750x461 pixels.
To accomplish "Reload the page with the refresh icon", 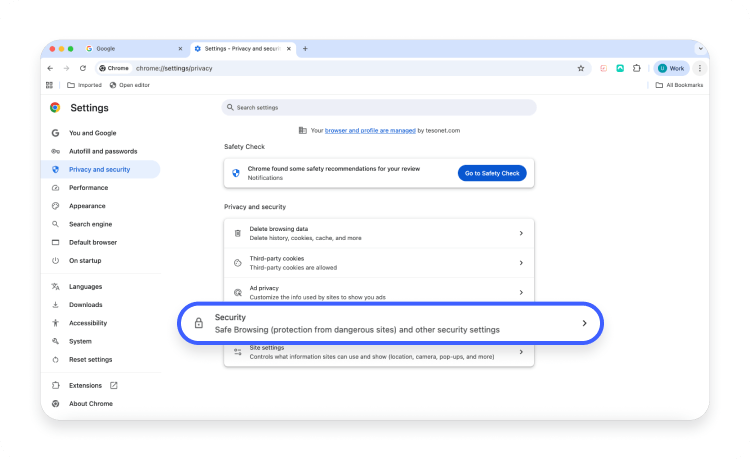I will point(83,68).
